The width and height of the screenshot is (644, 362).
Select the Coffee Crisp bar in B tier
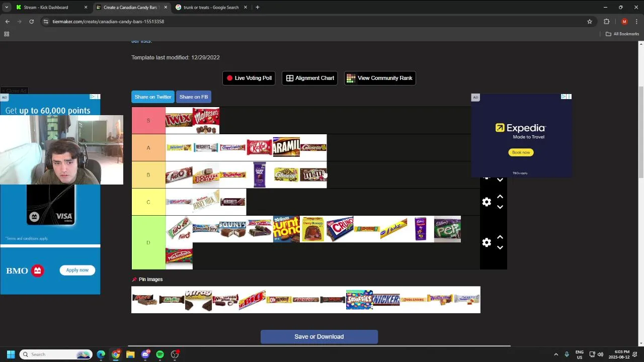(206, 175)
